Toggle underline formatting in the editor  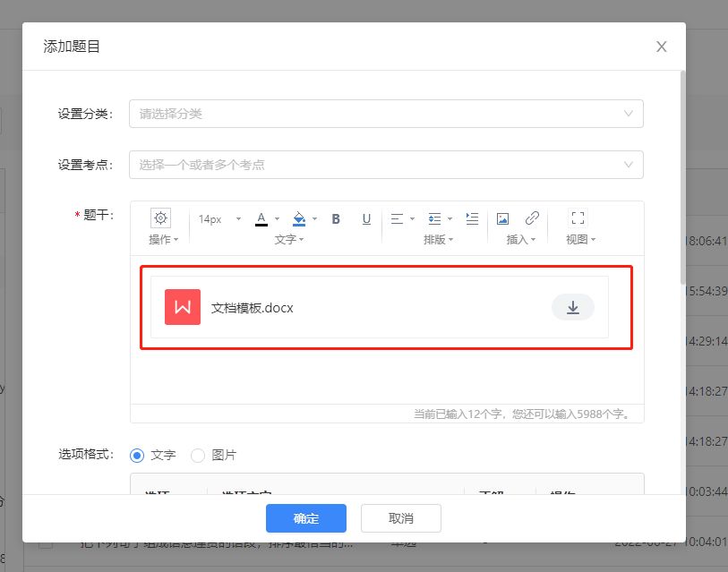(366, 218)
